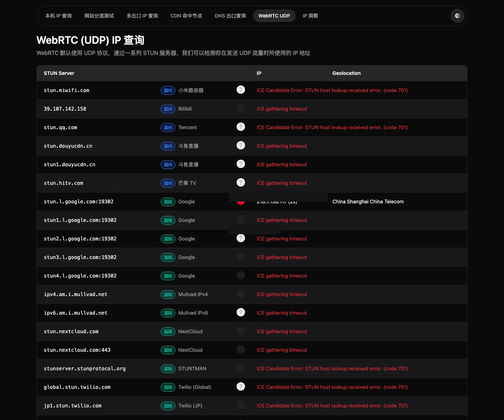Click the question mark icon for stun.hitv.com

point(241,182)
